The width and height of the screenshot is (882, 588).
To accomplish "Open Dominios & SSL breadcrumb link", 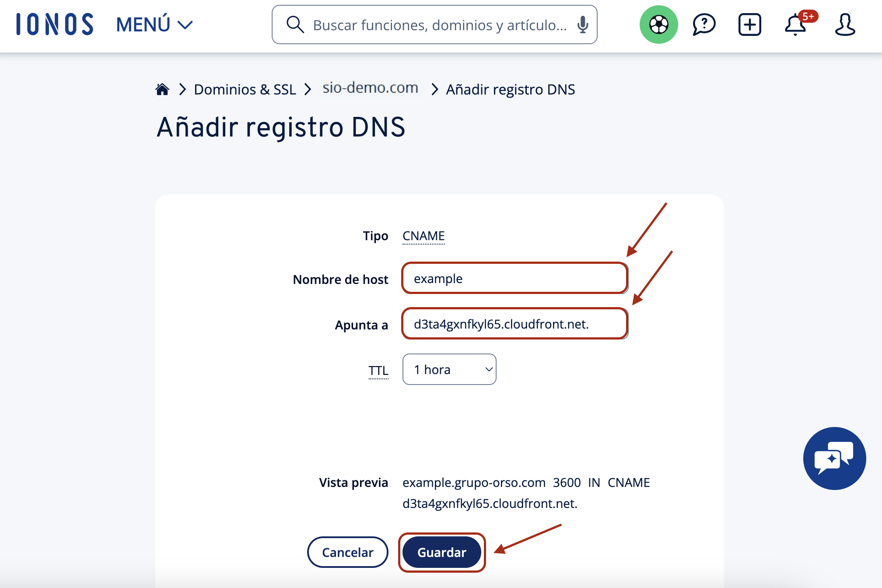I will tap(245, 89).
